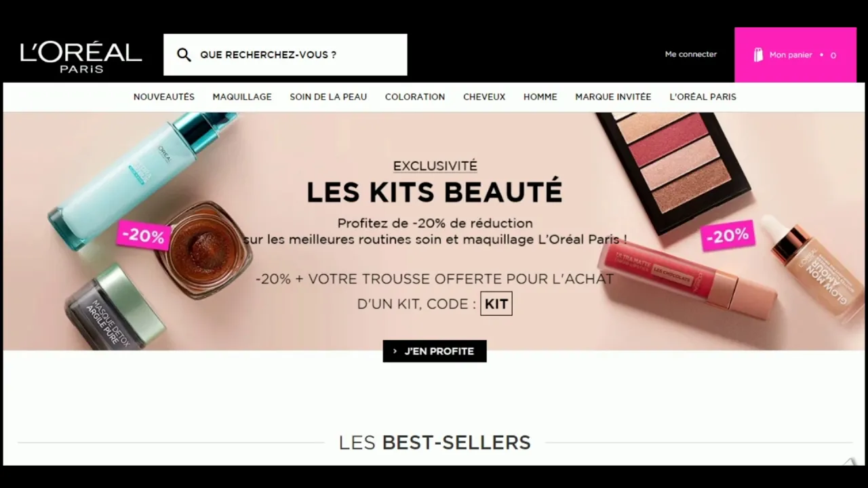Click the Mon panier button
868x488 pixels.
click(795, 55)
